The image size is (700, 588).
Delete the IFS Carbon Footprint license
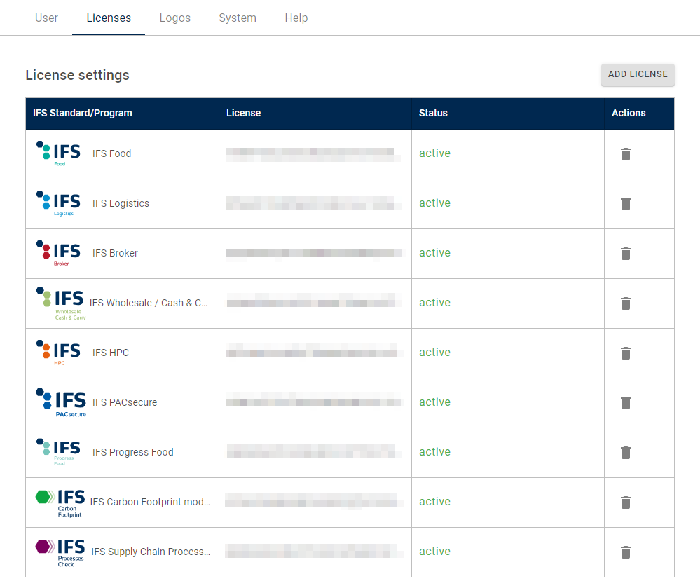tap(626, 502)
